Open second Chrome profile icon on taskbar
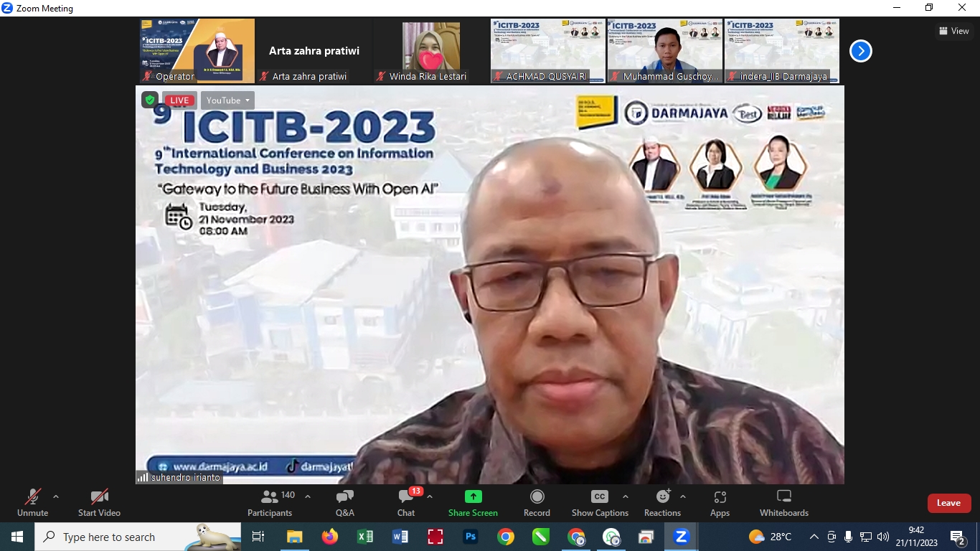980x551 pixels. 576,537
